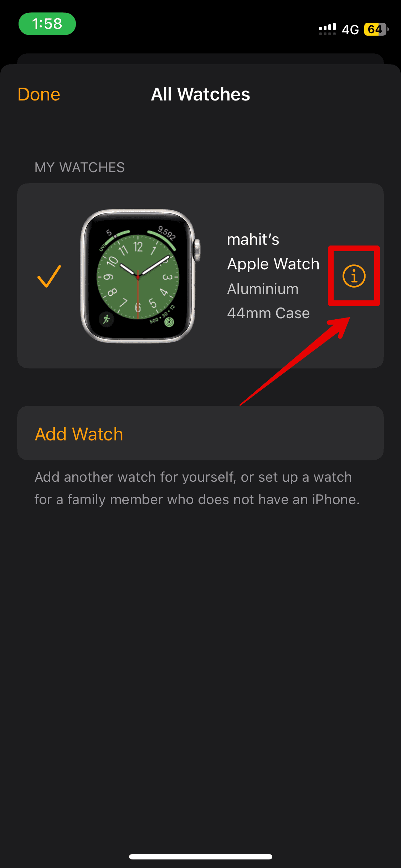This screenshot has height=868, width=401.
Task: Tap the 4G network indicator
Action: 350,30
